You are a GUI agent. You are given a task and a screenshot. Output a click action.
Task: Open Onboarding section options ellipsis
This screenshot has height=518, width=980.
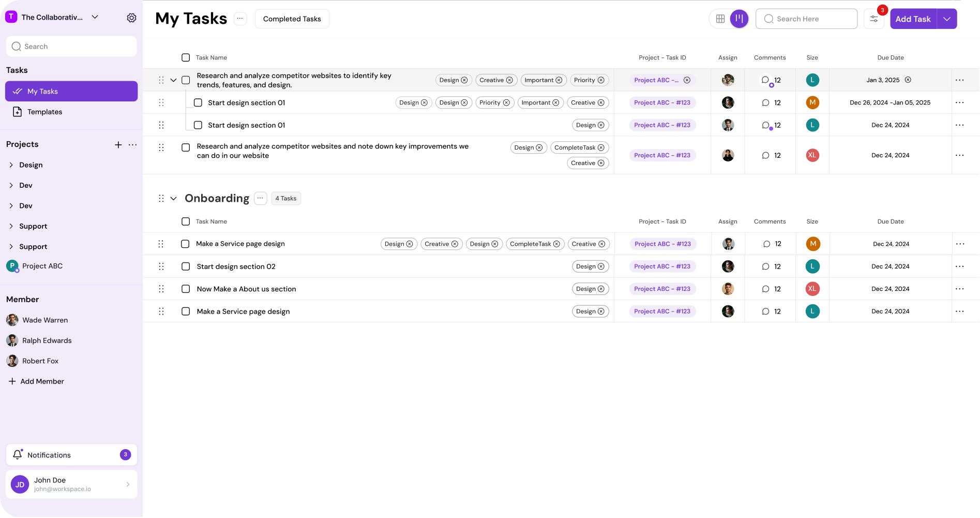click(x=260, y=198)
